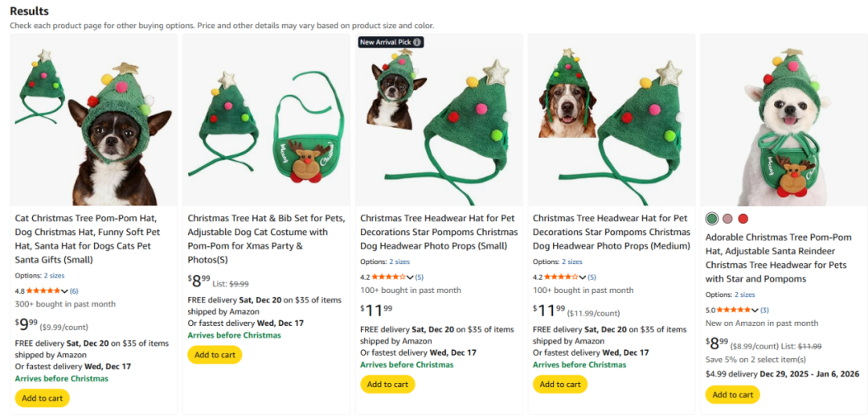Click chihuahua wearing tree hat thumbnail
The height and width of the screenshot is (416, 868).
[x=94, y=121]
